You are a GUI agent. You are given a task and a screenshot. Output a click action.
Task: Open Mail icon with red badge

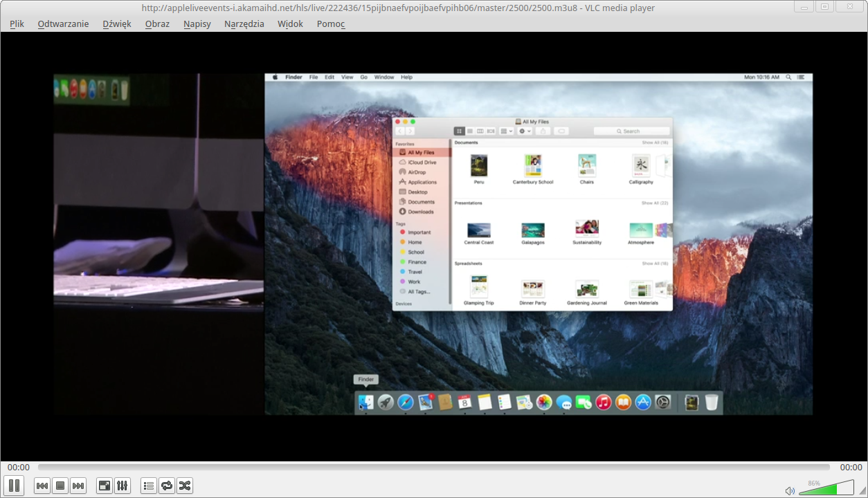click(x=426, y=402)
